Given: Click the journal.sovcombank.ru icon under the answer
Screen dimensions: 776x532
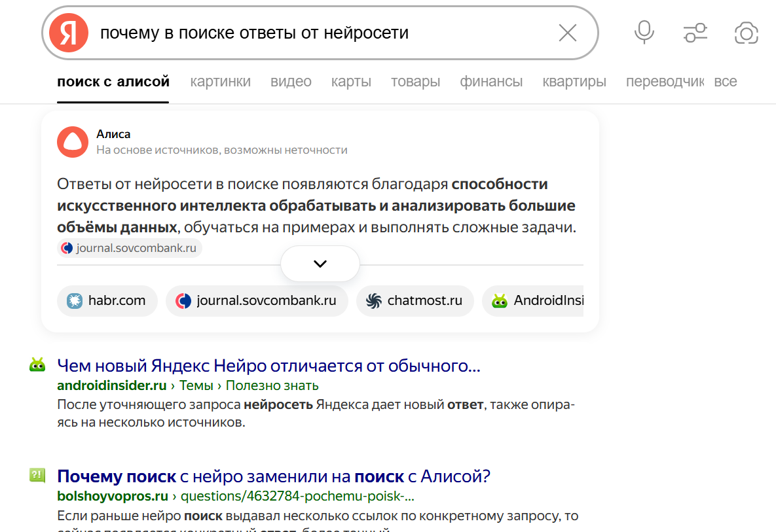Looking at the screenshot, I should point(65,248).
